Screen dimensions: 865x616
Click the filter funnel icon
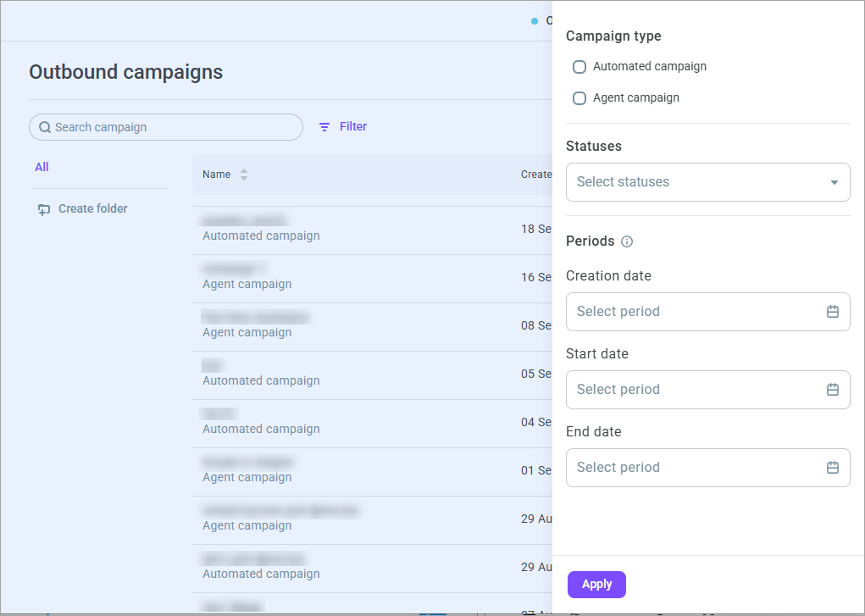(x=324, y=127)
